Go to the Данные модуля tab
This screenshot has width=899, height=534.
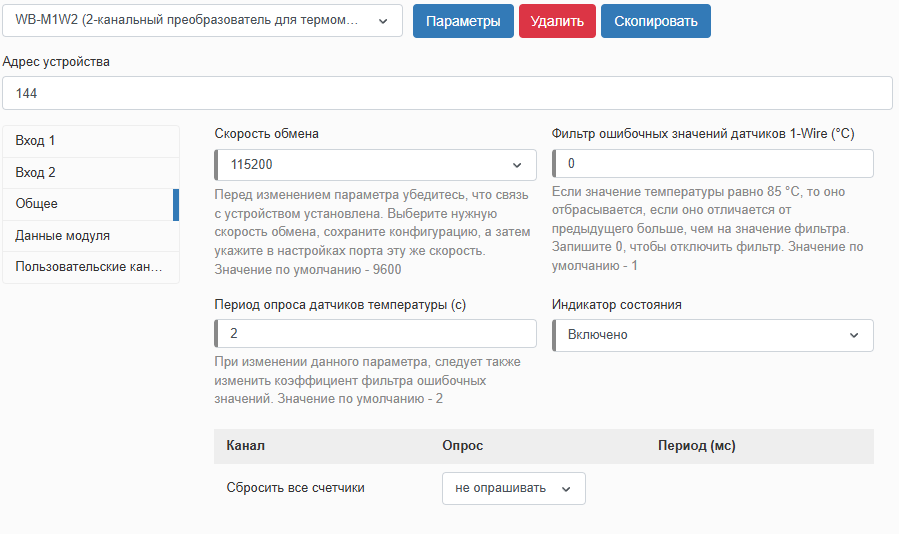[90, 236]
